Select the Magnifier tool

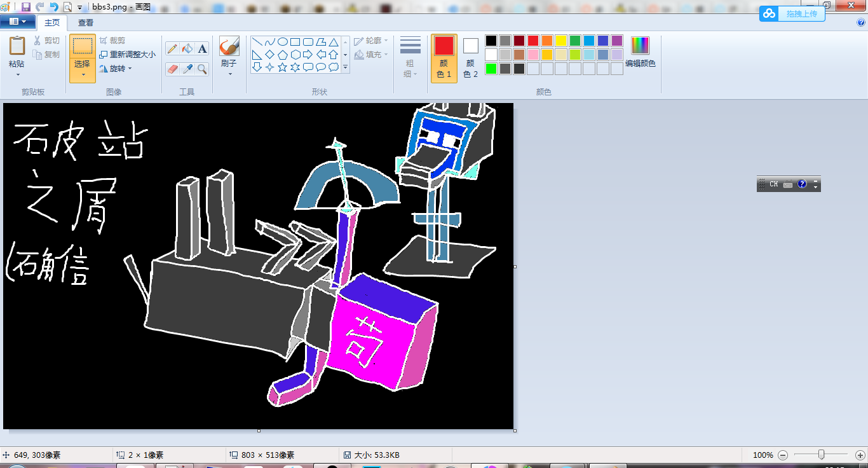click(x=202, y=69)
